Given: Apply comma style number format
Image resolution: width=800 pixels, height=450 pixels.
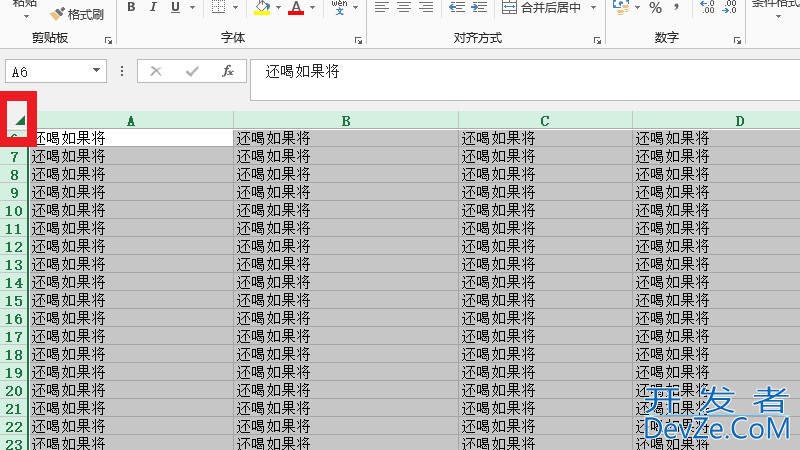Looking at the screenshot, I should point(677,7).
